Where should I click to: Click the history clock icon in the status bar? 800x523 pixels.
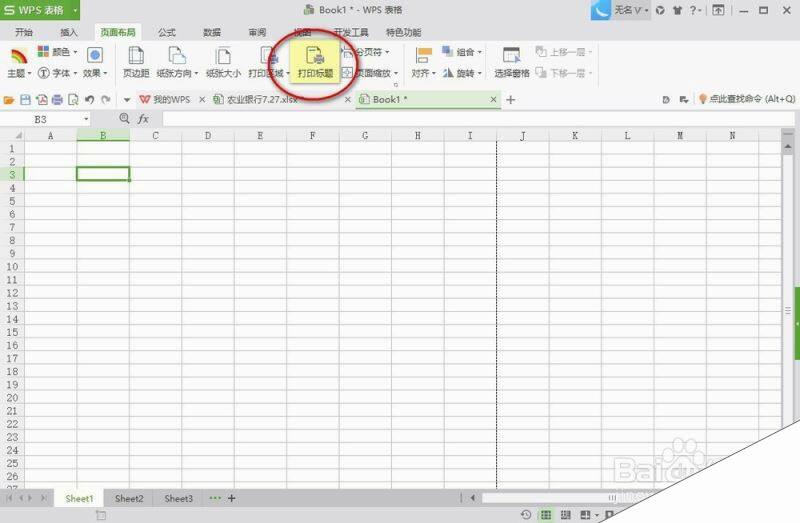tap(526, 515)
